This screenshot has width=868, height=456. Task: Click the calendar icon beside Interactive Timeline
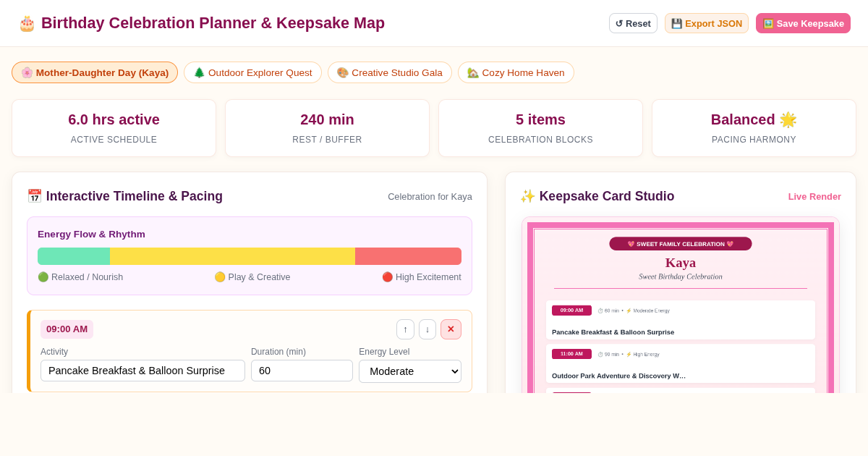click(34, 196)
